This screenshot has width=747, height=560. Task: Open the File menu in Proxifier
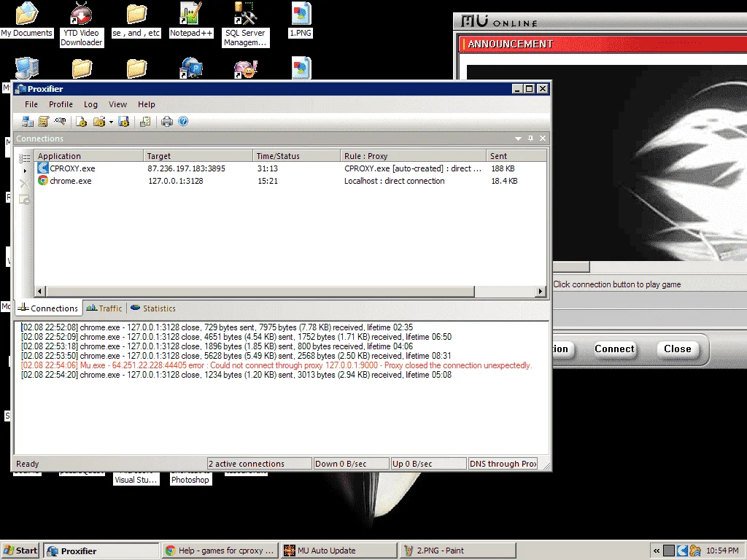point(31,104)
